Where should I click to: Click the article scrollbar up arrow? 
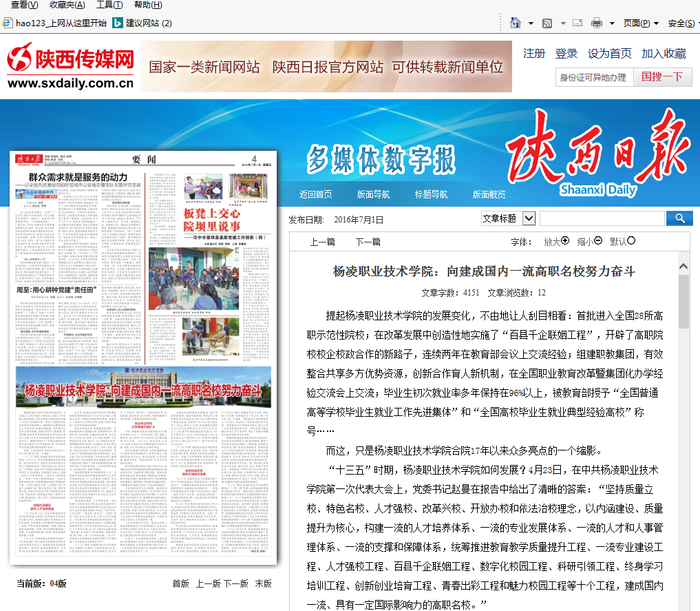[x=683, y=266]
